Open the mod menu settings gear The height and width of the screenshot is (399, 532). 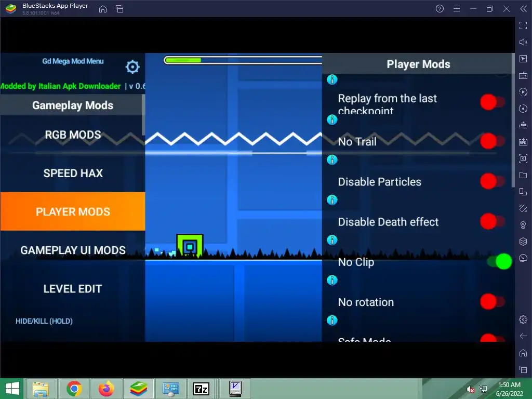tap(132, 67)
